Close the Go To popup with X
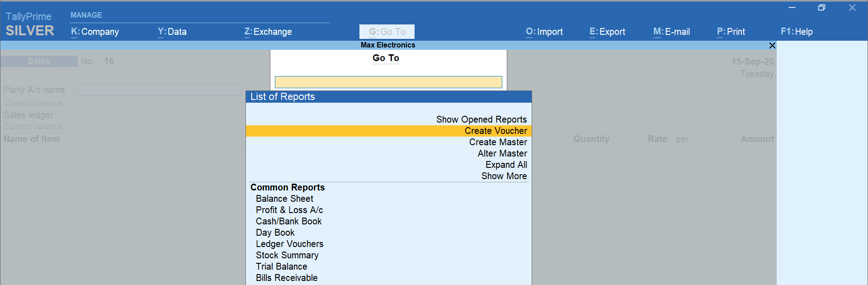 tap(772, 46)
